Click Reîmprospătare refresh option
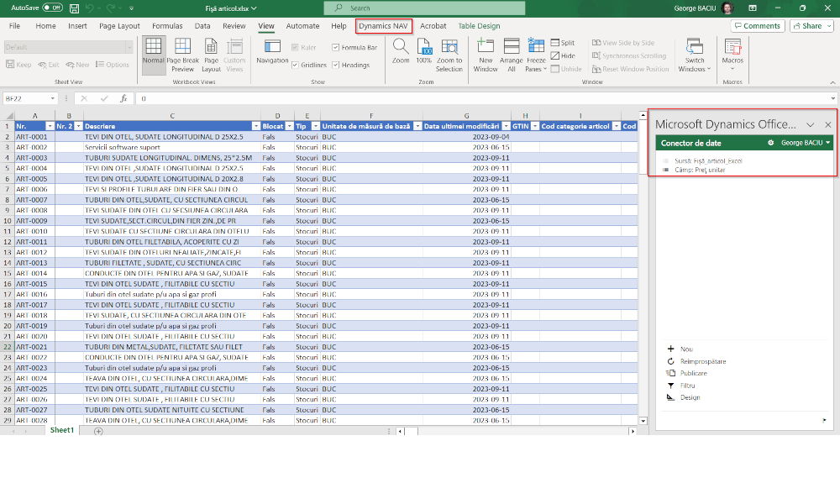 [x=703, y=361]
